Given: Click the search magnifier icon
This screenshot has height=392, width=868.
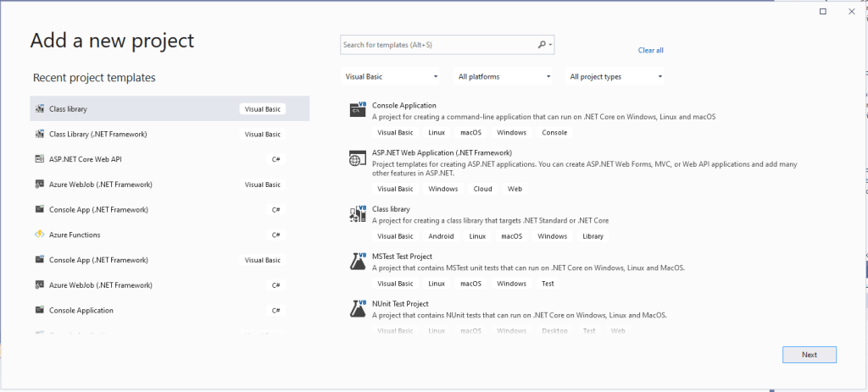Looking at the screenshot, I should point(542,44).
